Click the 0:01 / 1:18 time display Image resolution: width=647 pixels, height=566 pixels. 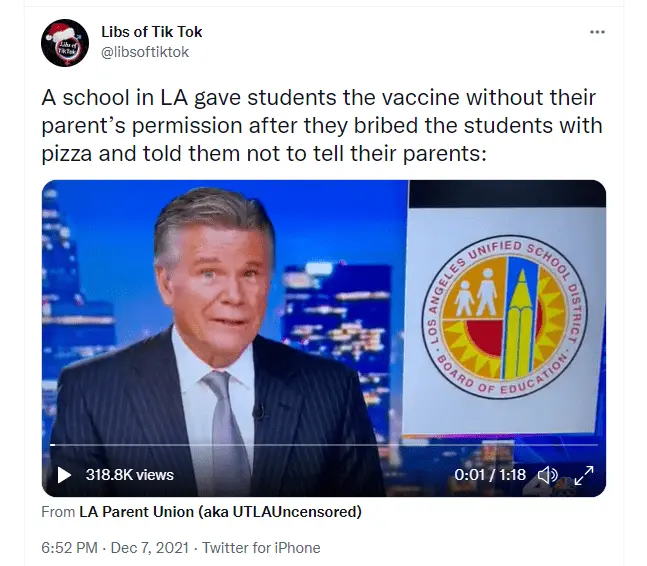pyautogui.click(x=490, y=474)
